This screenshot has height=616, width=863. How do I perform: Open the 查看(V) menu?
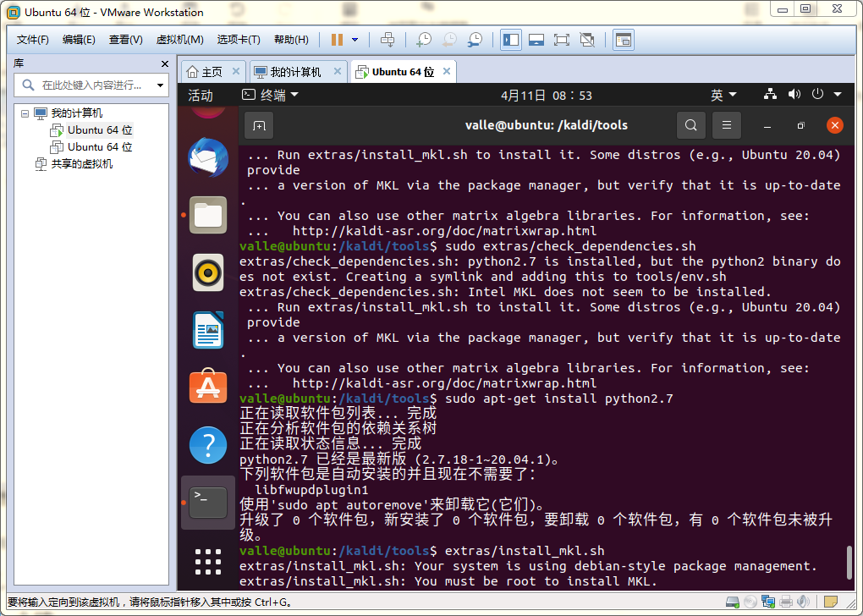(x=125, y=40)
